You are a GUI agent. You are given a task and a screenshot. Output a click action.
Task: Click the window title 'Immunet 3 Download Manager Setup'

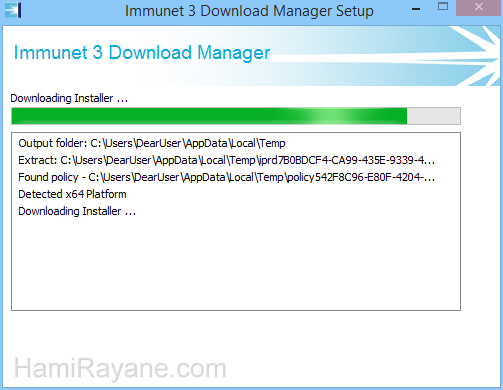pyautogui.click(x=249, y=11)
